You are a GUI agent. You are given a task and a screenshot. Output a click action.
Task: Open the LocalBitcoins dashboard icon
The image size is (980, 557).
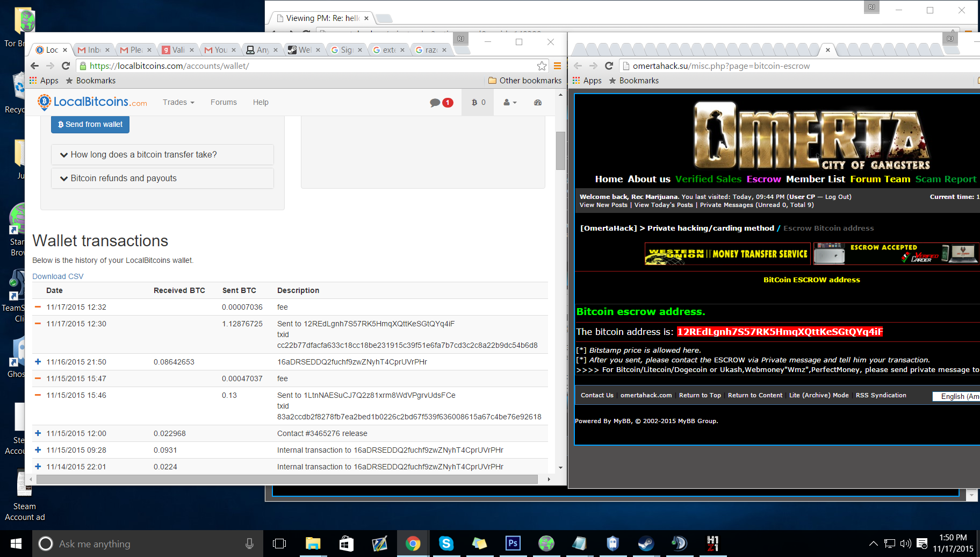point(538,102)
